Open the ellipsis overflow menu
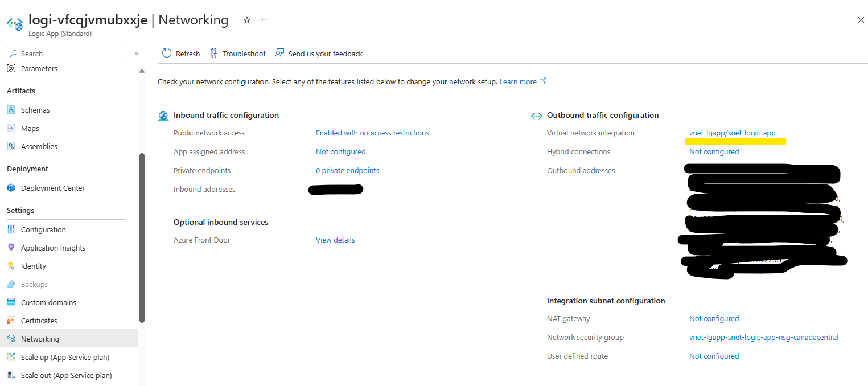Viewport: 868px width, 386px height. tap(265, 20)
